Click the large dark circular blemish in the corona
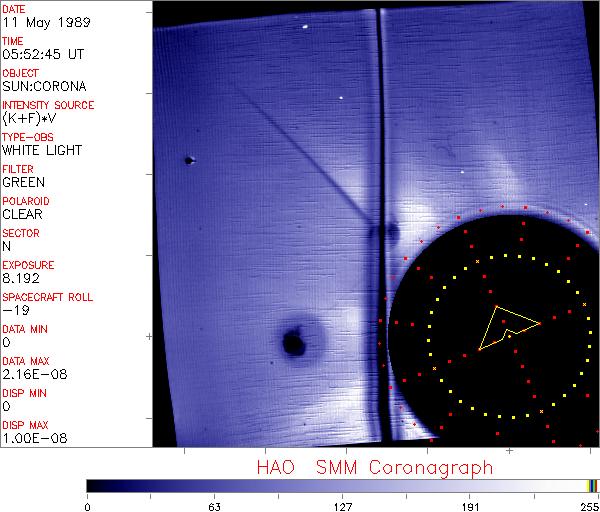Image resolution: width=600 pixels, height=512 pixels. click(x=293, y=343)
